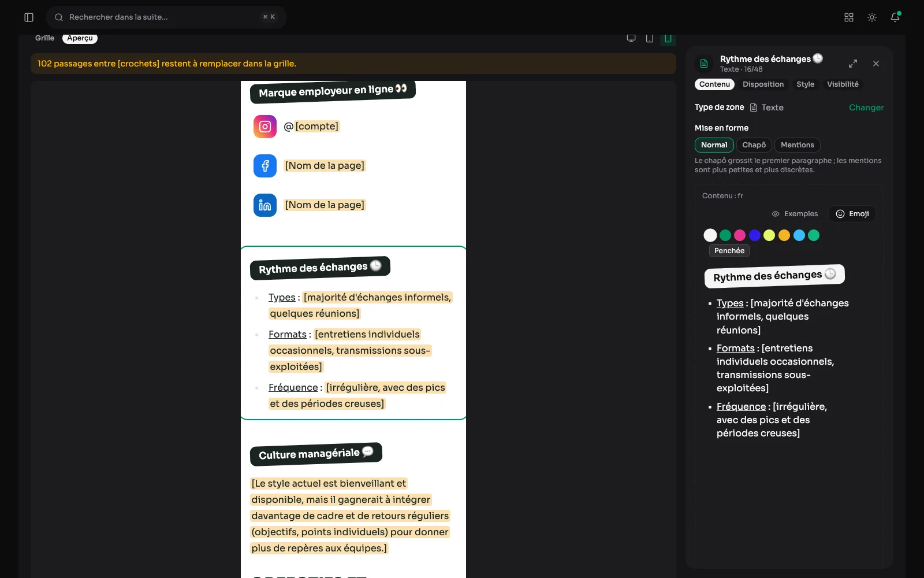Pick the dark blue color swatch

pyautogui.click(x=755, y=235)
